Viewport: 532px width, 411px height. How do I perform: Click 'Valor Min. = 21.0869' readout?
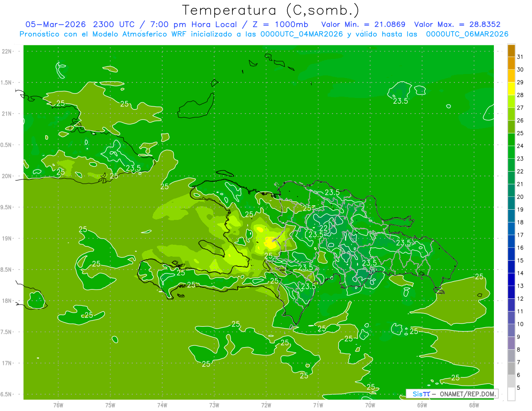pos(364,24)
